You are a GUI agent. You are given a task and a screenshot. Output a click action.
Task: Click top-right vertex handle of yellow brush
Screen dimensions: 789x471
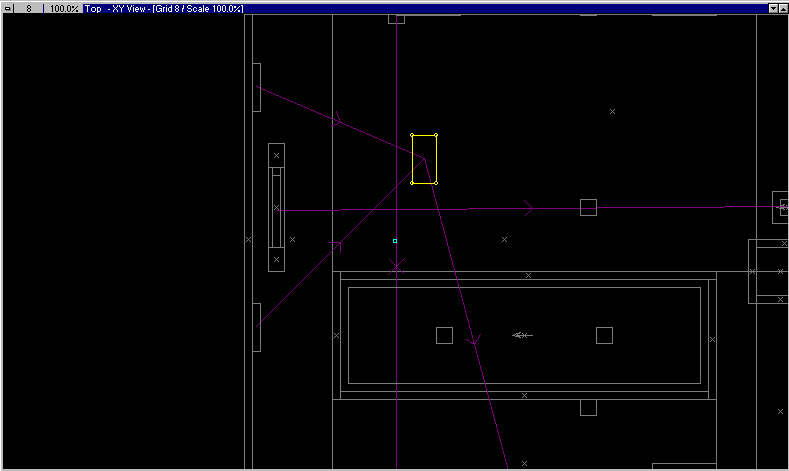pos(436,135)
